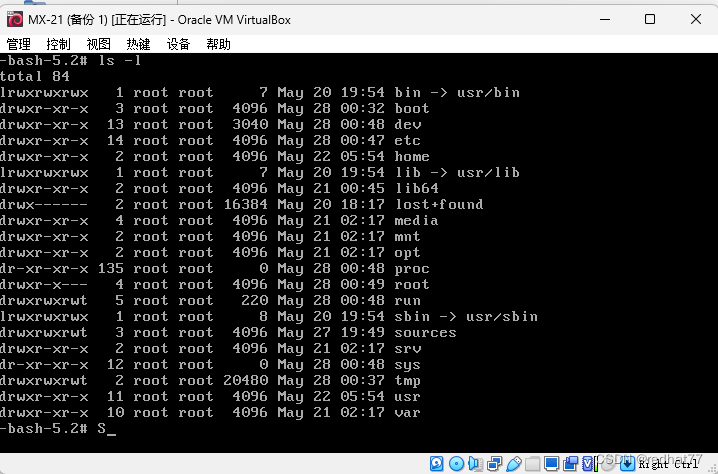This screenshot has width=718, height=474.
Task: Click the 'mnt' directory name
Action: (408, 237)
